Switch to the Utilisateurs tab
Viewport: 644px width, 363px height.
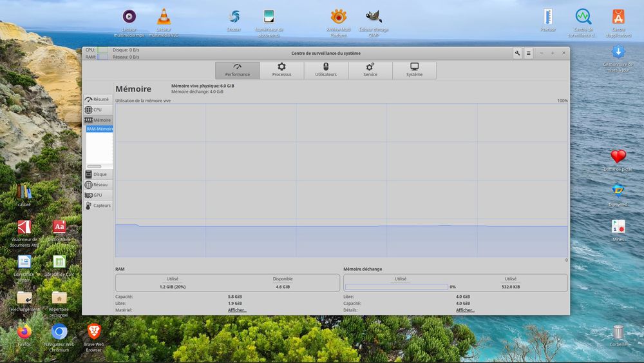(326, 70)
